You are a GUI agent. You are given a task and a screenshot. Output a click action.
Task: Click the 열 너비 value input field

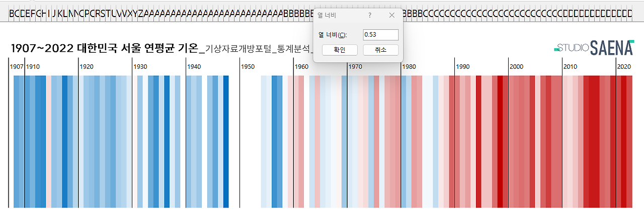point(381,35)
